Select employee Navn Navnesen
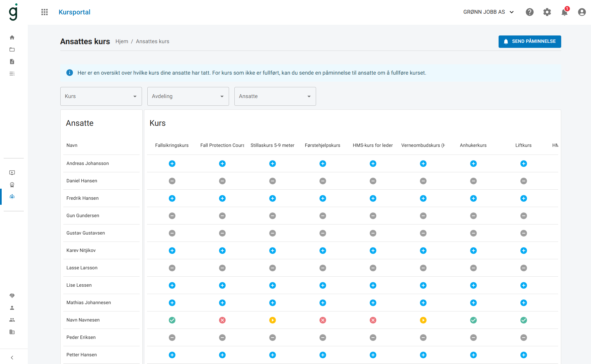 pyautogui.click(x=83, y=320)
